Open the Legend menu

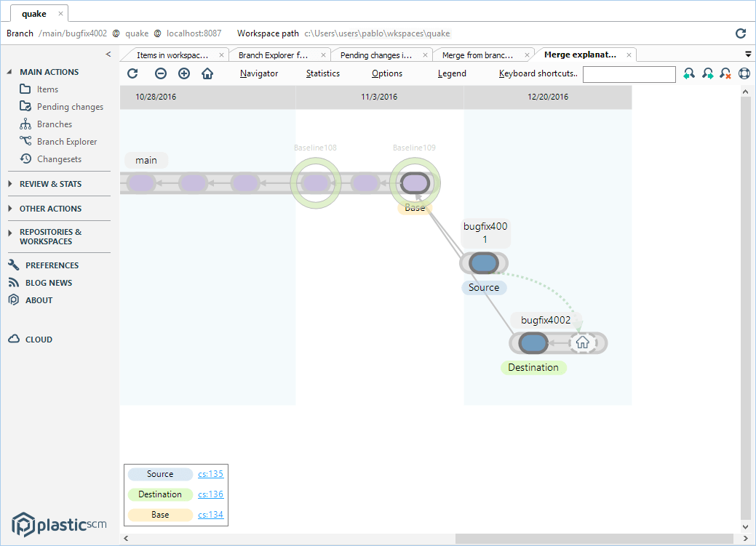(452, 73)
